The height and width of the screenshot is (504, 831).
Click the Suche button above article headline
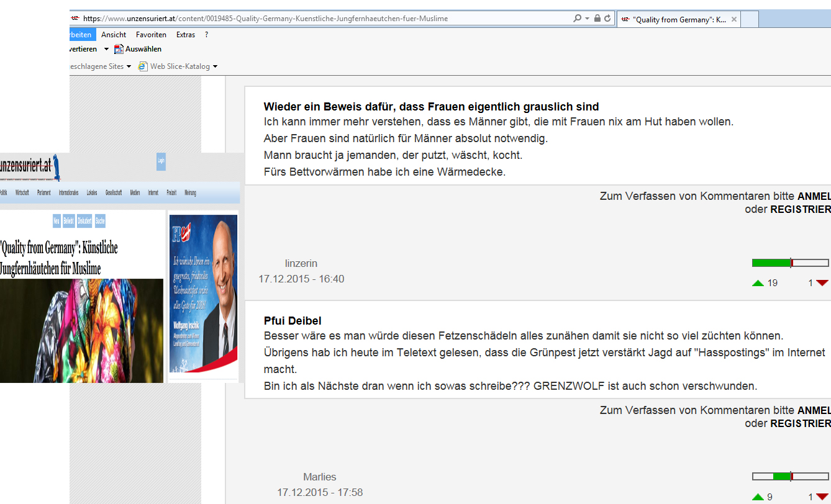pos(100,220)
